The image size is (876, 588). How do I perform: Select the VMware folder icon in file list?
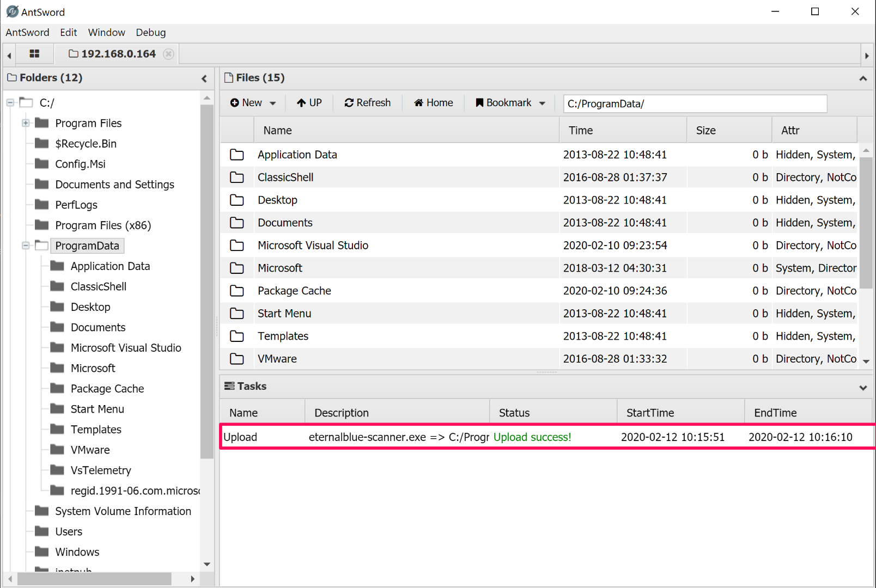click(237, 359)
